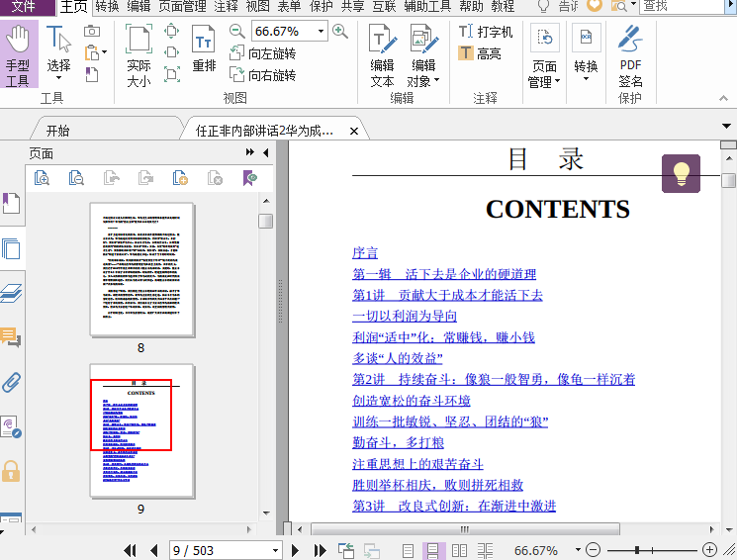Click the minus button of zoom slider
Screen dimensions: 737x560
tap(594, 550)
